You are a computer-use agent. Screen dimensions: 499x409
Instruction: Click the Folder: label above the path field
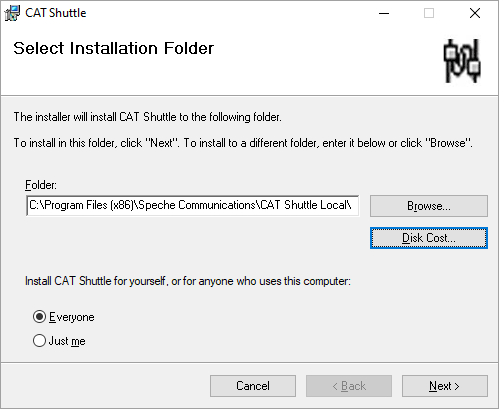pos(41,185)
